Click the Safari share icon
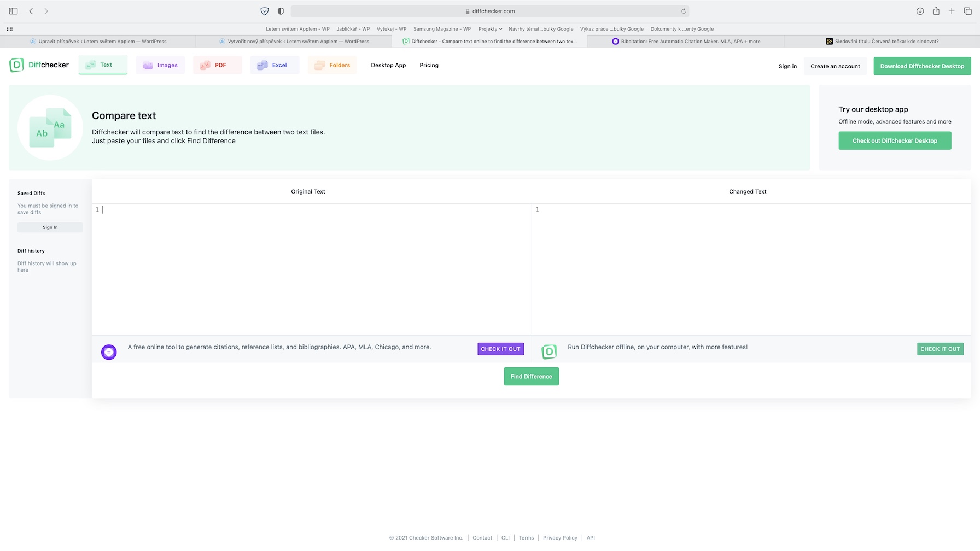The height and width of the screenshot is (551, 980). (x=936, y=11)
